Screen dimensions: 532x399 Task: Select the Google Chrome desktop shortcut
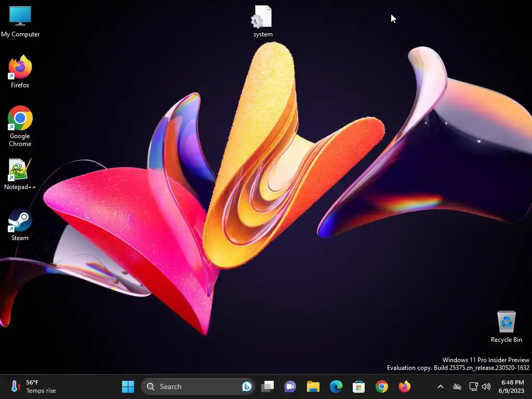pyautogui.click(x=20, y=126)
